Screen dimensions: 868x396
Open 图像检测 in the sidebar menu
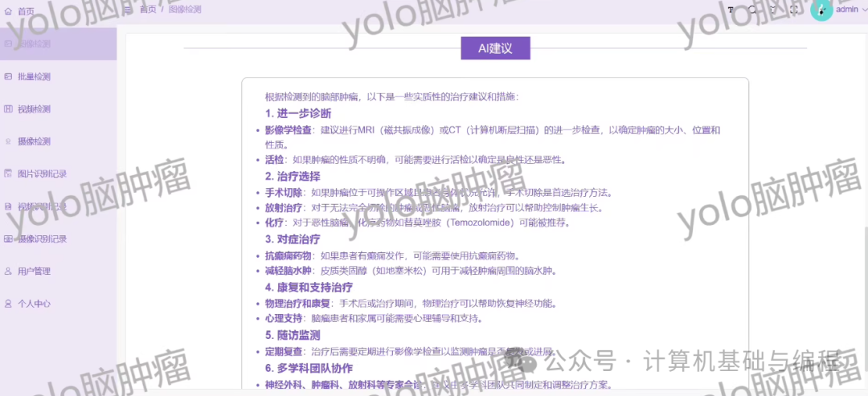tap(58, 43)
